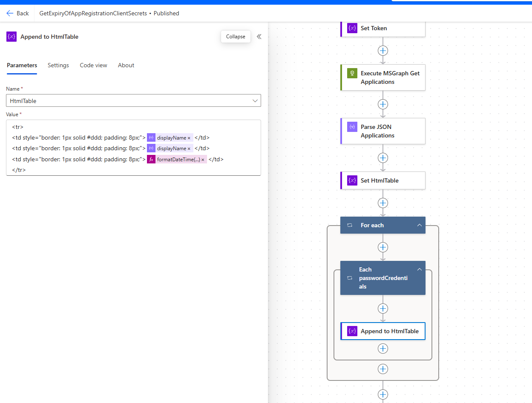532x403 pixels.
Task: Collapse the Each passwordCredentials loop
Action: pyautogui.click(x=419, y=269)
